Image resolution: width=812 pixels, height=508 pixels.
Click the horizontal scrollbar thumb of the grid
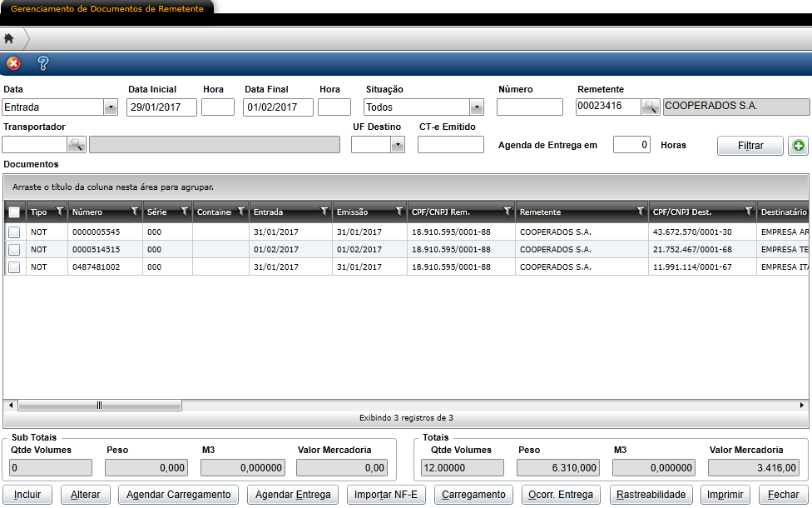[100, 406]
